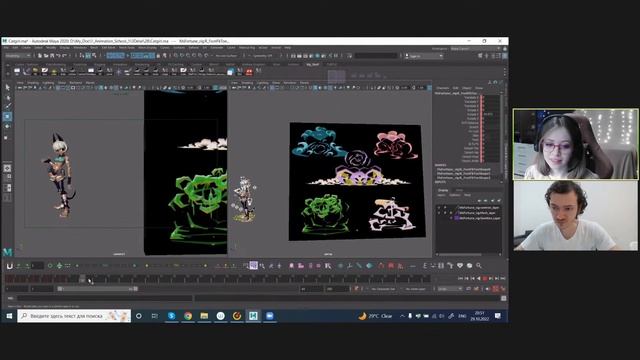Select the cat-eared character in left viewport
The height and width of the screenshot is (360, 640).
pos(60,176)
